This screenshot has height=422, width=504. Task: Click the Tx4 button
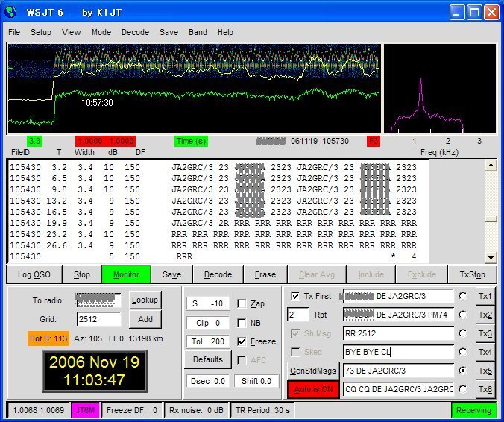485,352
